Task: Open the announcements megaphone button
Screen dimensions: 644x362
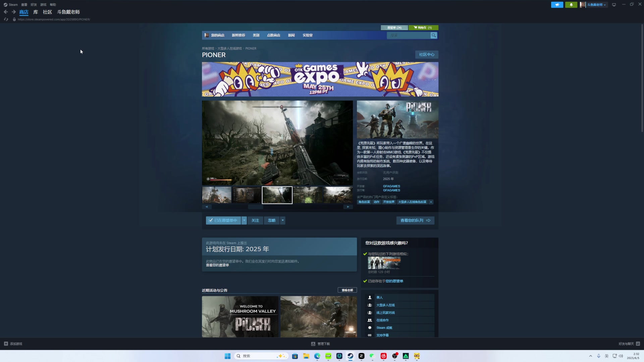Action: click(x=557, y=5)
